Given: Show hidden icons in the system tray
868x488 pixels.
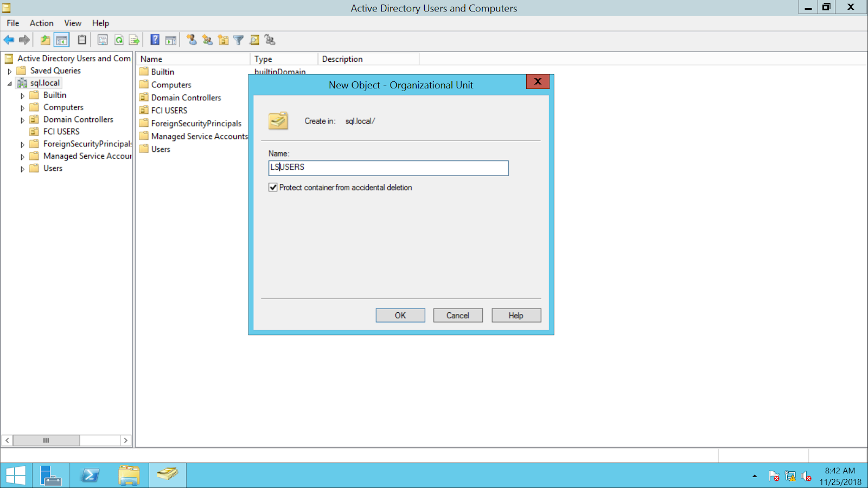Looking at the screenshot, I should pos(754,476).
